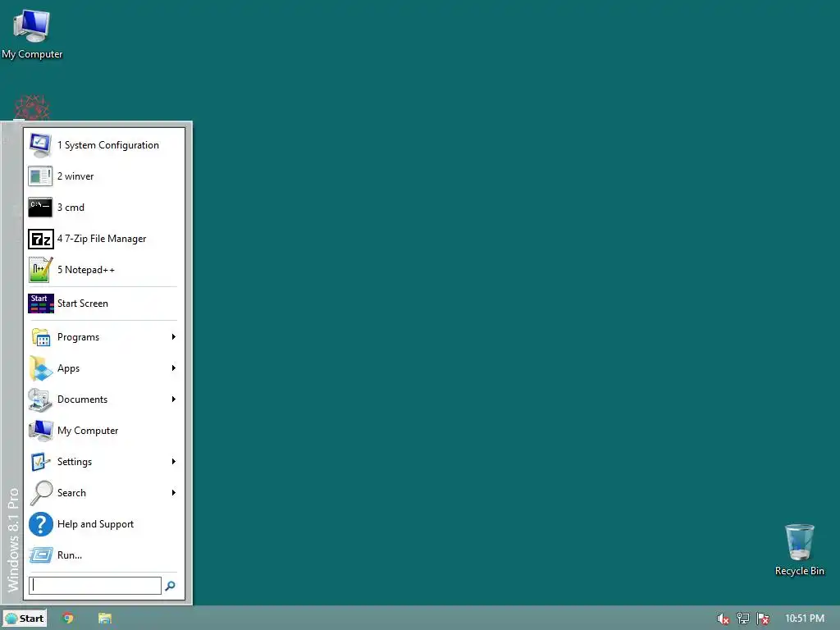This screenshot has height=630, width=840.
Task: Click the Settings checkmark icon
Action: click(41, 462)
